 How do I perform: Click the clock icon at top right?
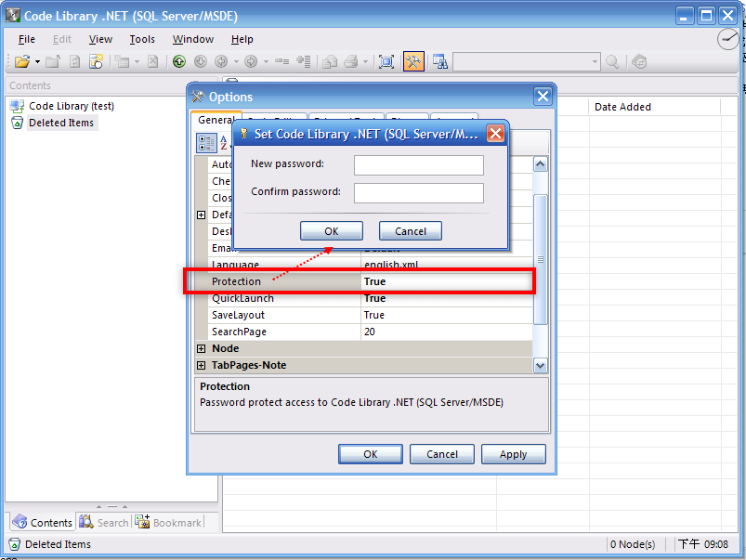pyautogui.click(x=728, y=39)
